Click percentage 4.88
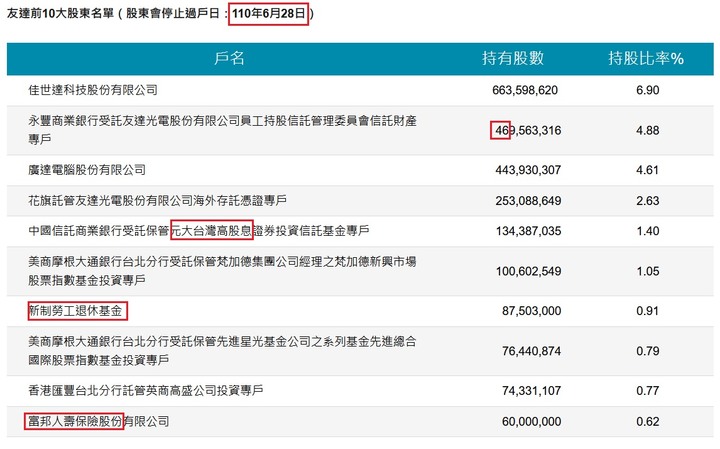Screen dimensions: 720x449 tap(647, 130)
